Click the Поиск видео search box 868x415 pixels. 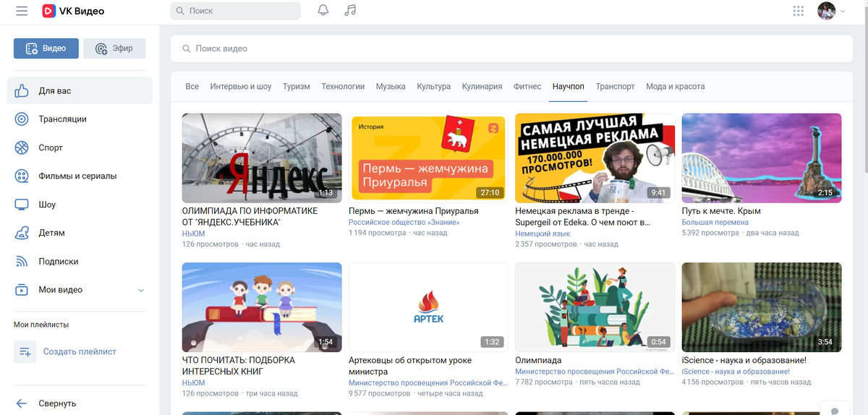[511, 48]
